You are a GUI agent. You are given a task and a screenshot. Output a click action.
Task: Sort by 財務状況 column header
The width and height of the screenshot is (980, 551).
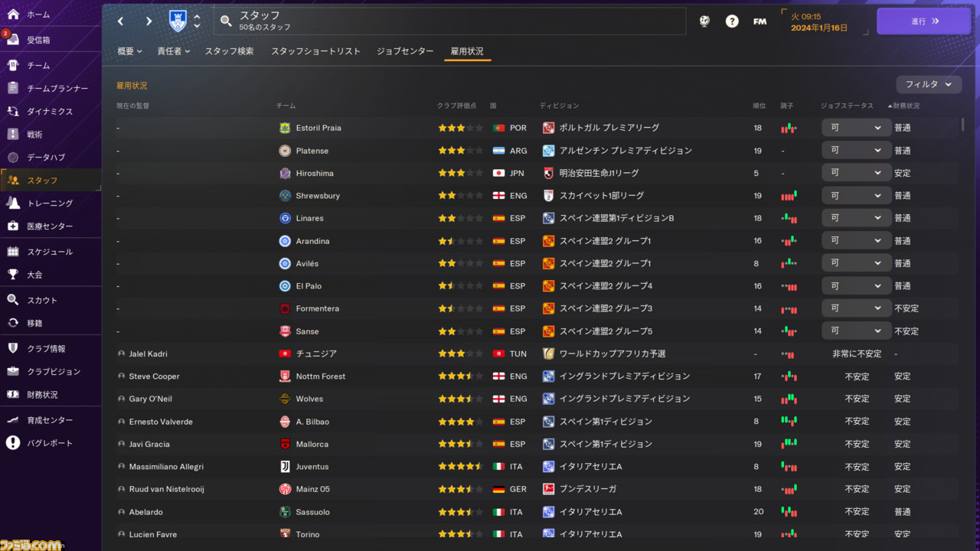904,106
